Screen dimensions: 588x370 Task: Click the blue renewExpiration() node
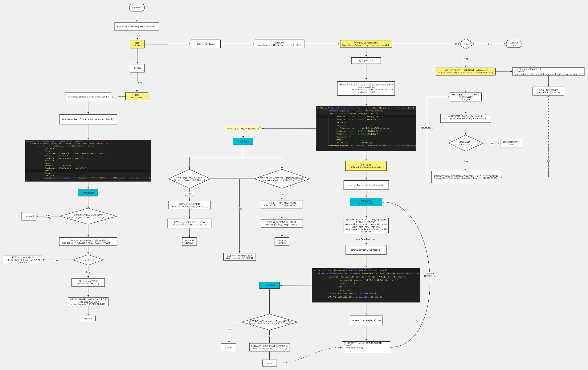coord(366,202)
